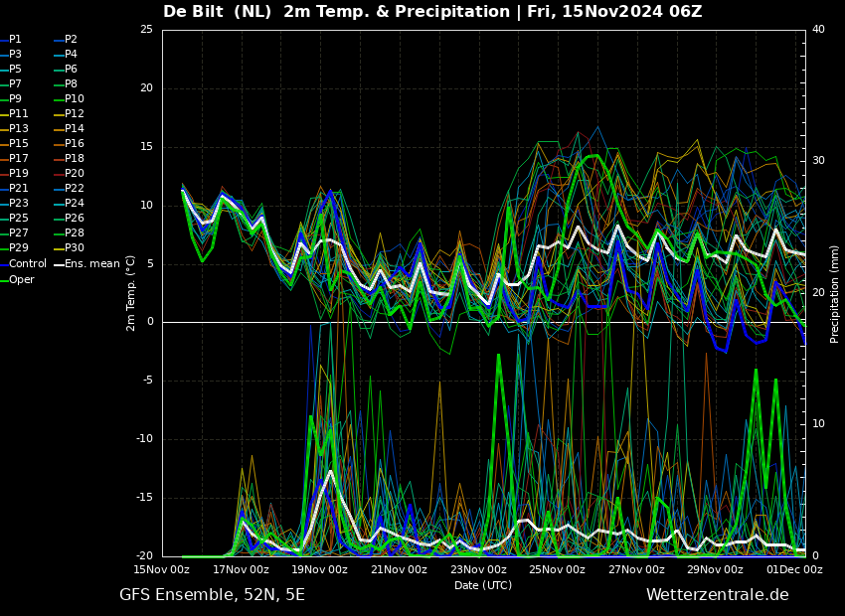This screenshot has width=845, height=616.
Task: Click the P20 legend entry
Action: click(x=74, y=174)
